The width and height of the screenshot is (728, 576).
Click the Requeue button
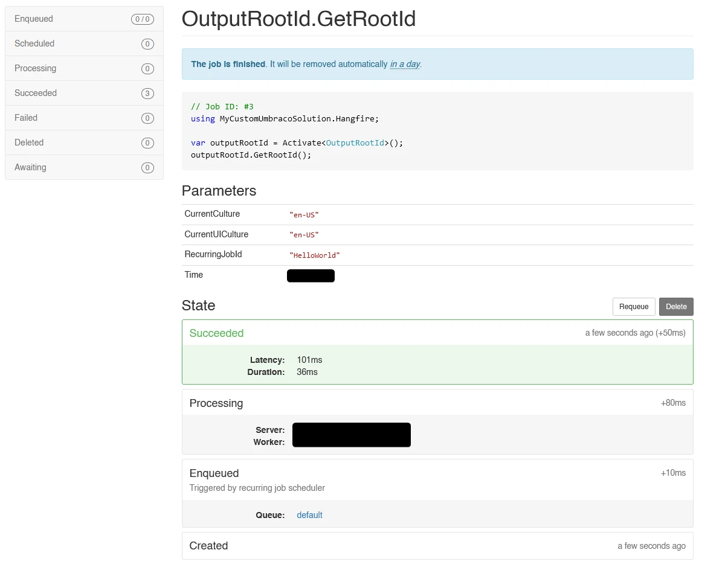click(x=634, y=307)
